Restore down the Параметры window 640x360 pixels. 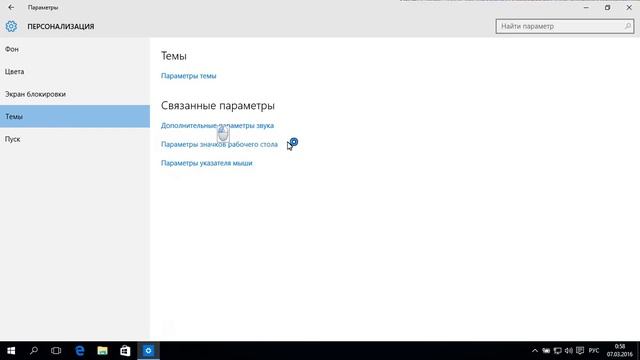click(607, 7)
